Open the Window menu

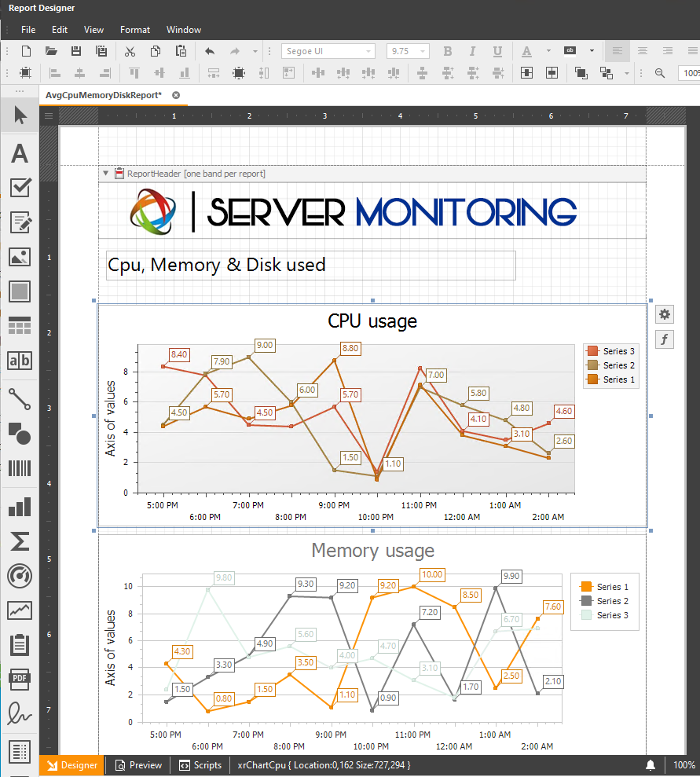(x=184, y=30)
